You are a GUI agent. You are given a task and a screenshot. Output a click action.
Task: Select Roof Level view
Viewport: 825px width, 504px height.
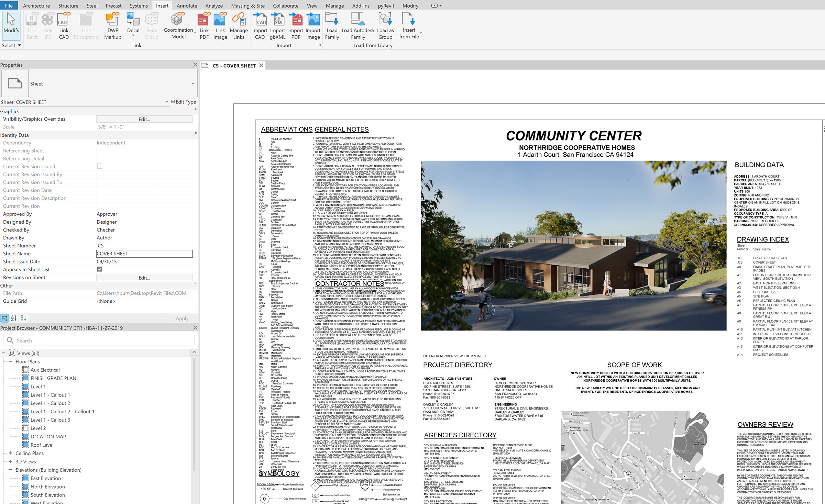[42, 445]
